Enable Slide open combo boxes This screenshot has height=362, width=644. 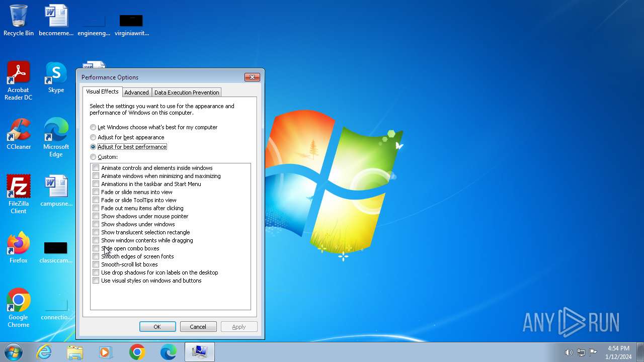96,248
